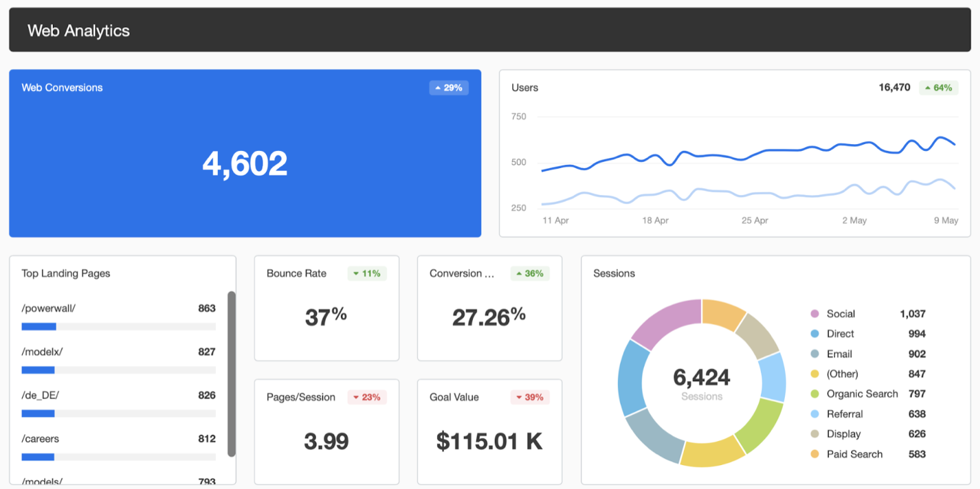Click the Users 64% increase badge
The height and width of the screenshot is (489, 980).
(939, 88)
